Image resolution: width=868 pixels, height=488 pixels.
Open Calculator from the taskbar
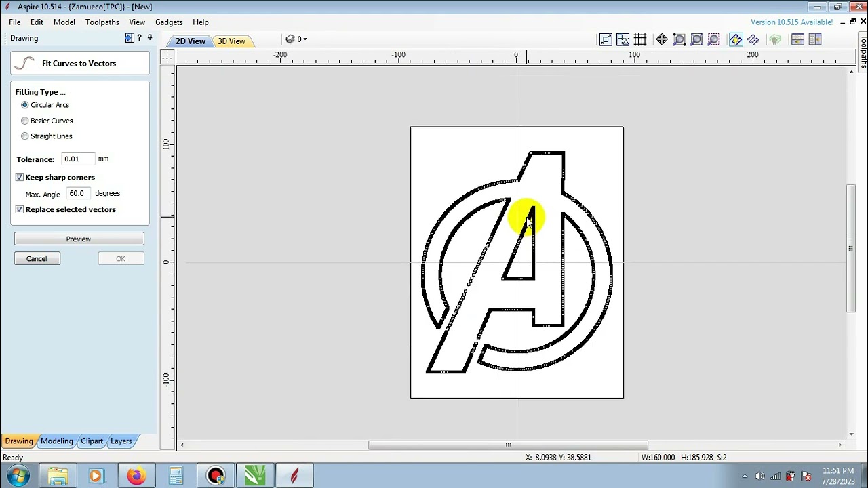pyautogui.click(x=176, y=476)
